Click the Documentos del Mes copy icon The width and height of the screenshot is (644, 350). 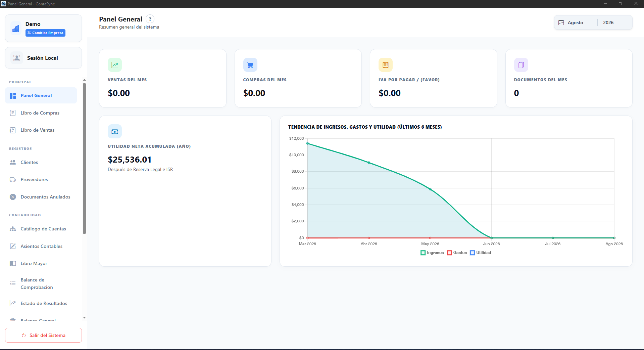(x=521, y=65)
